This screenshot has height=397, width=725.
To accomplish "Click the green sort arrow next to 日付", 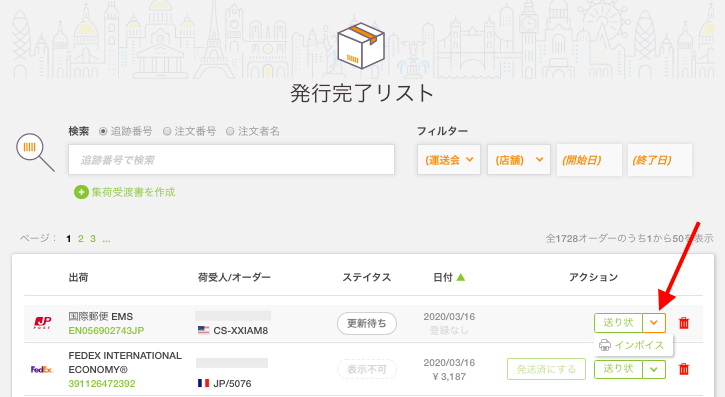I will [x=461, y=277].
